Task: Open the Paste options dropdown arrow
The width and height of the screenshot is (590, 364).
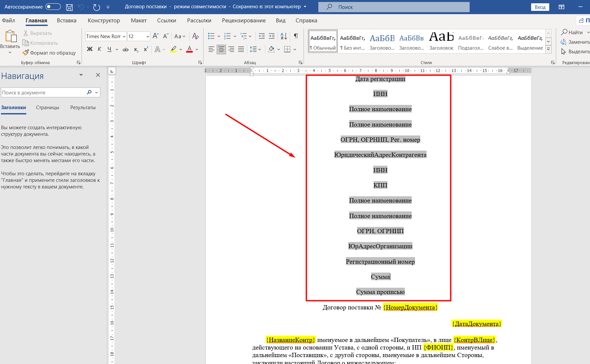Action: (x=10, y=52)
